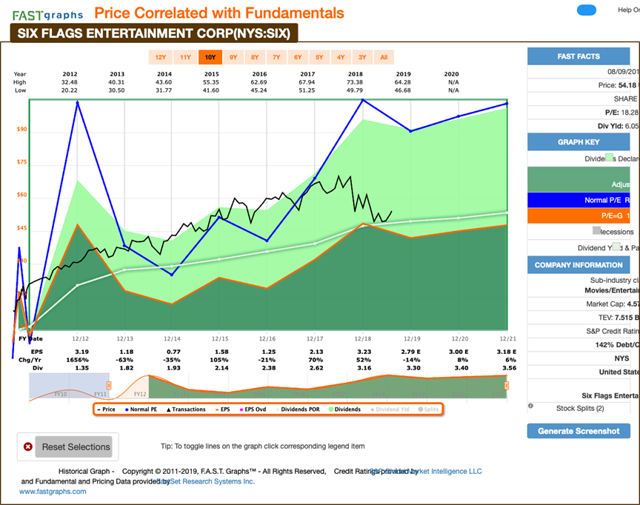
Task: Click the 2018 EPS value 3.23
Action: tap(364, 351)
